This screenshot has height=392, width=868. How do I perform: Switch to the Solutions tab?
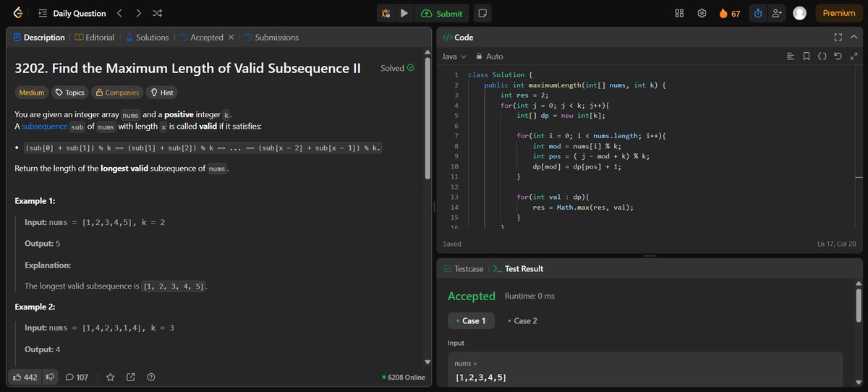(x=147, y=38)
